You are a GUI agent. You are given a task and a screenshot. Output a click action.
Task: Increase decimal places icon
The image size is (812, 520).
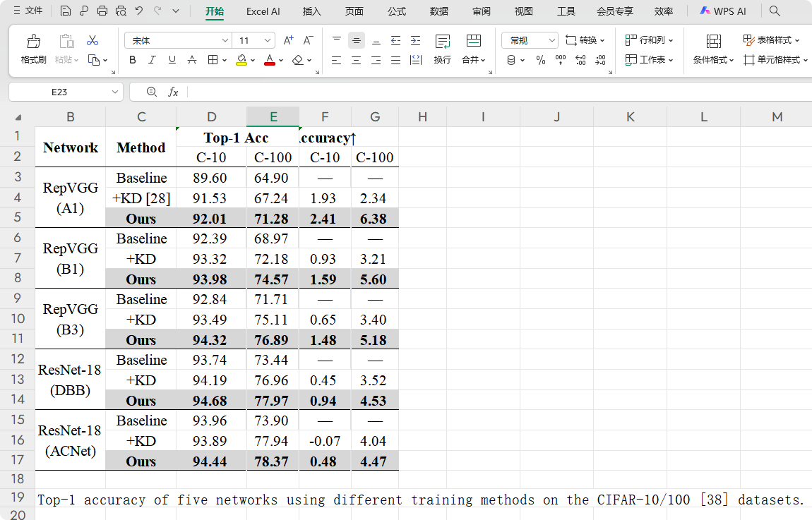(580, 60)
